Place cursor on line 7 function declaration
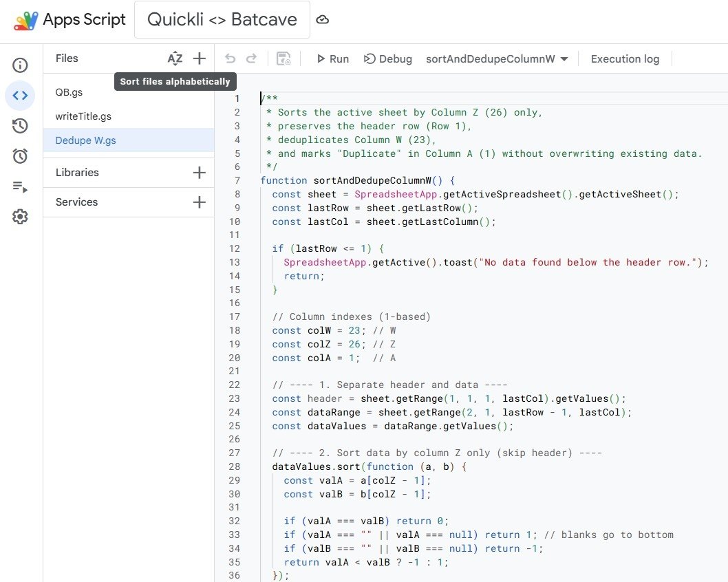The width and height of the screenshot is (728, 582). coord(358,180)
